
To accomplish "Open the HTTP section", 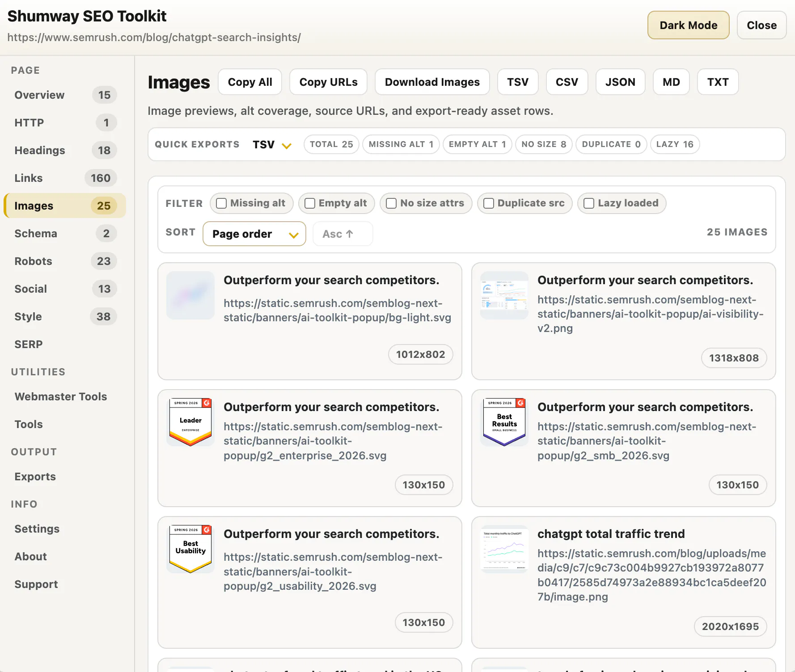I will coord(65,122).
